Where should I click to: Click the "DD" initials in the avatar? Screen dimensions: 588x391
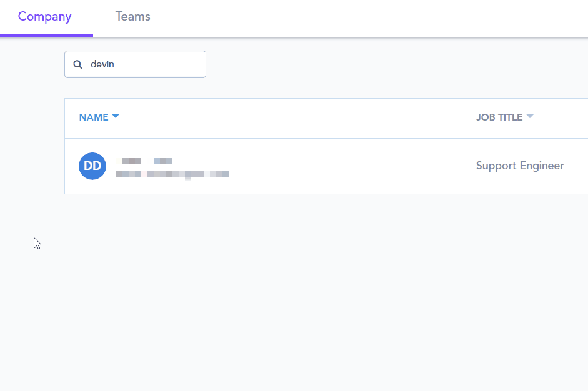92,166
